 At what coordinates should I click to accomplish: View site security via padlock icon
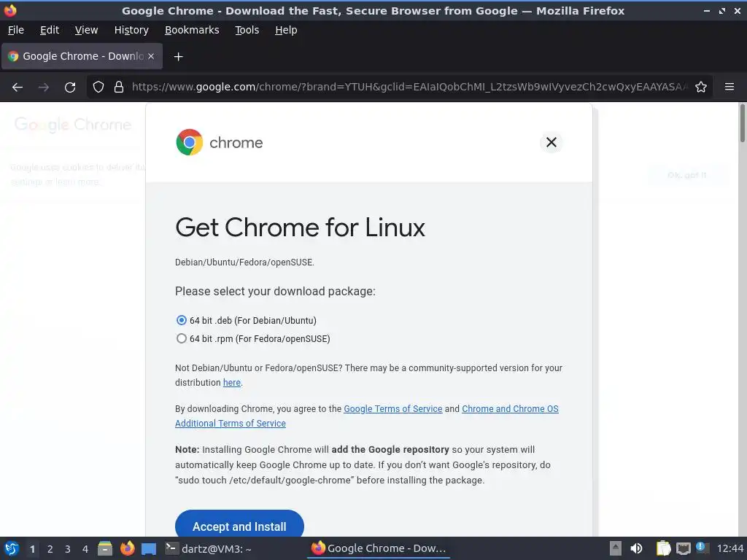119,87
